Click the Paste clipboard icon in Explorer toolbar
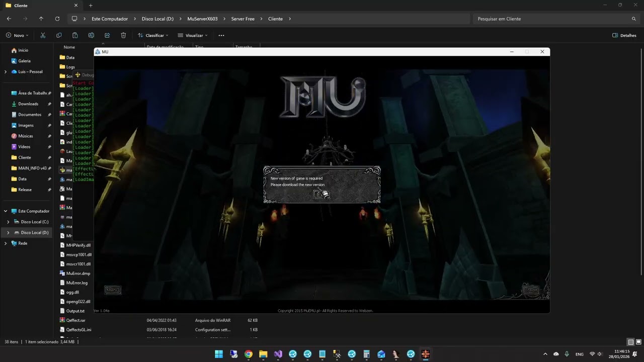 point(75,35)
